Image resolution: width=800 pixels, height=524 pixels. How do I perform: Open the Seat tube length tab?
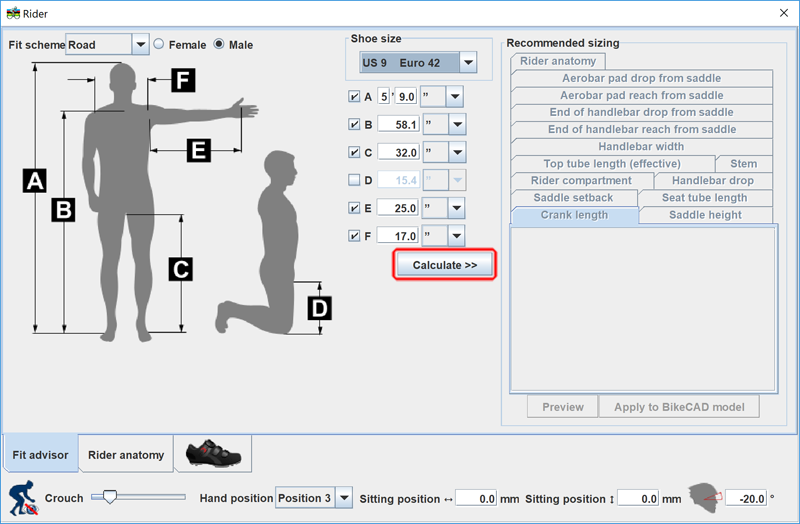(705, 197)
